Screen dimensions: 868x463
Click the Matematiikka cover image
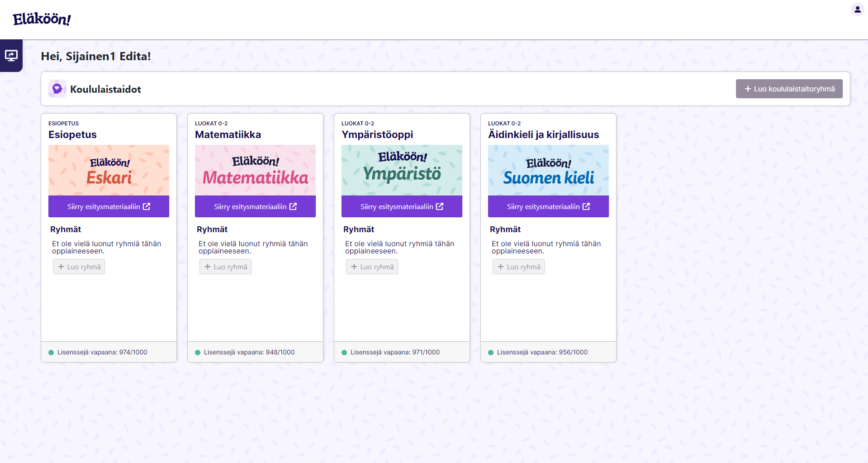coord(255,170)
